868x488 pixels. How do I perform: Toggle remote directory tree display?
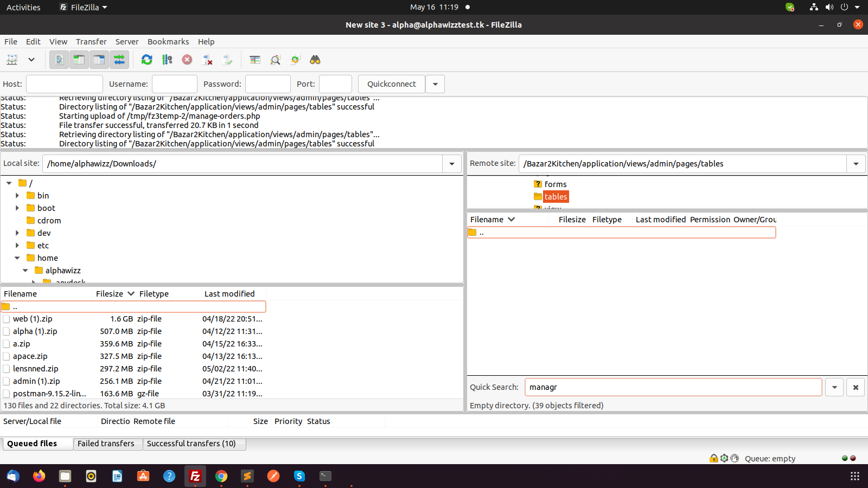click(99, 60)
